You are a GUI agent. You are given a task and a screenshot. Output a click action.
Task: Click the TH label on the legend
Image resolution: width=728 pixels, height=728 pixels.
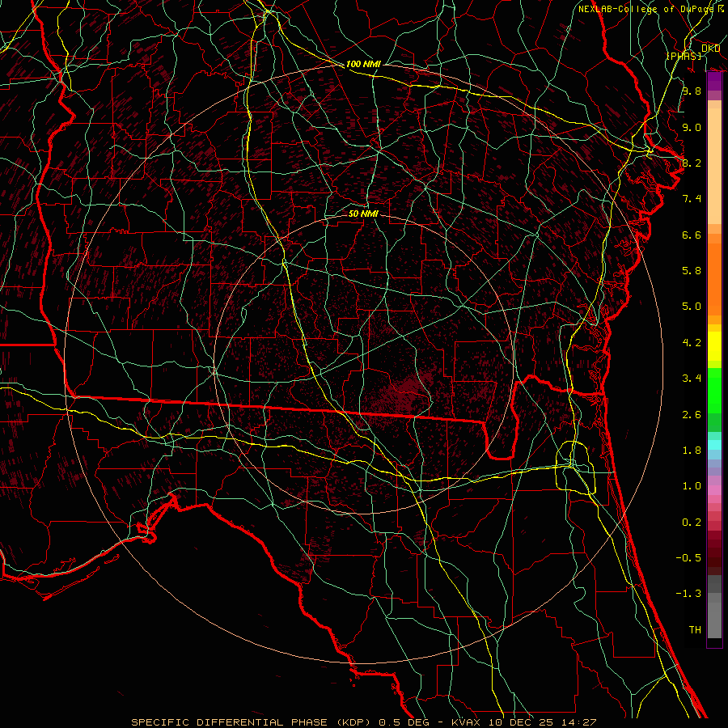[x=694, y=629]
